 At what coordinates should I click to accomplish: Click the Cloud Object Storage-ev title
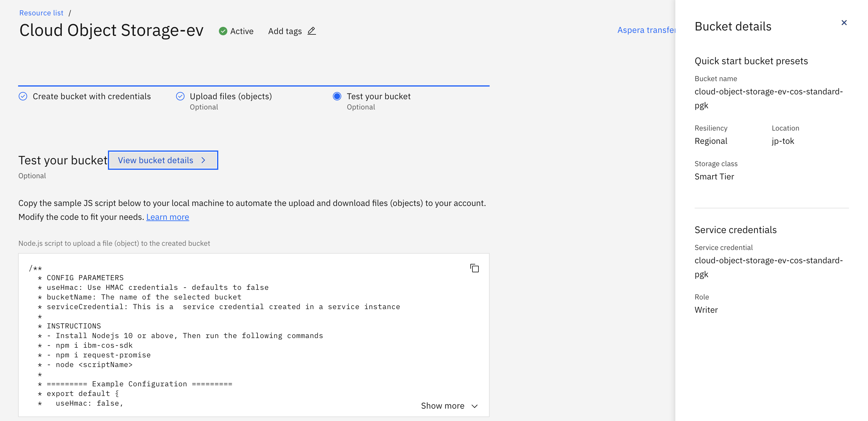pos(111,30)
